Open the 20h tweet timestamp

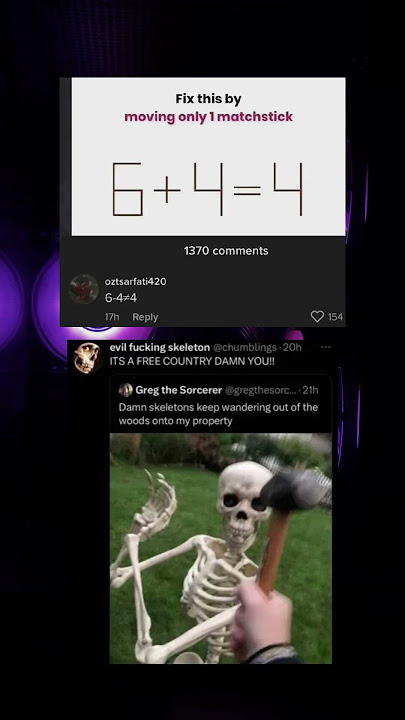click(292, 347)
